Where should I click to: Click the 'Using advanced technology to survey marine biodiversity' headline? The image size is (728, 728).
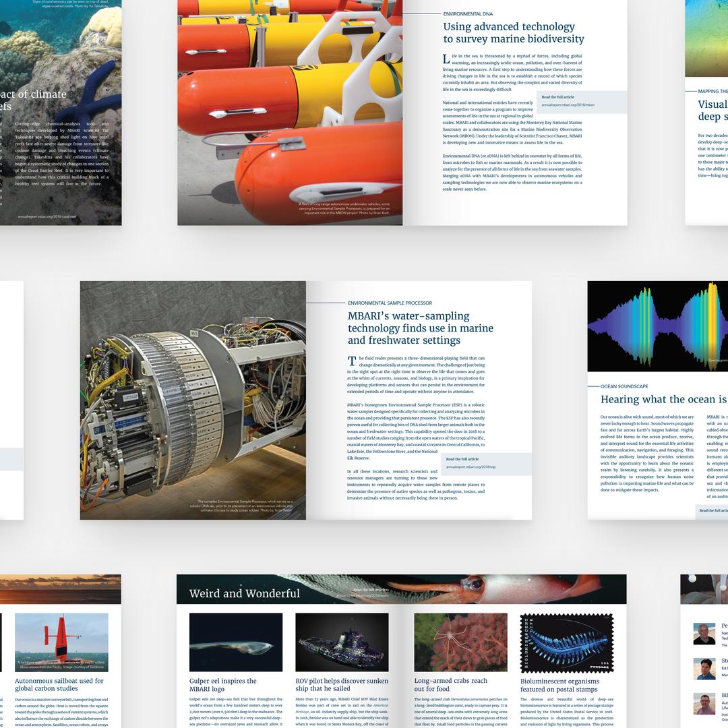514,32
